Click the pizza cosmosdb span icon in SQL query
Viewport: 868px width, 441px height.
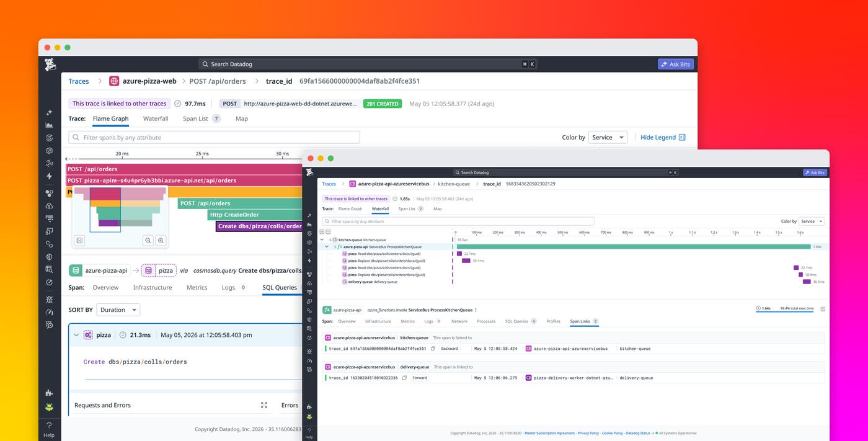88,335
